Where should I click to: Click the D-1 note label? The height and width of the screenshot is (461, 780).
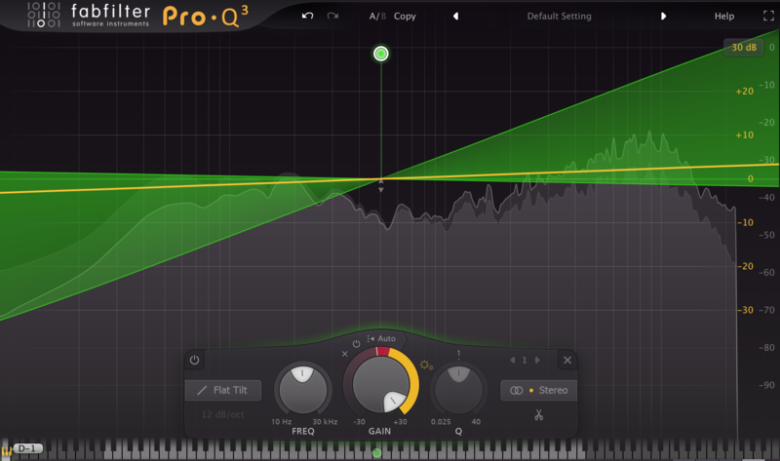click(28, 449)
